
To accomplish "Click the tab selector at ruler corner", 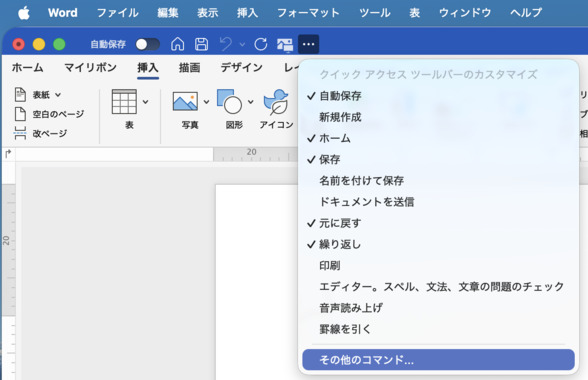I will (x=8, y=154).
